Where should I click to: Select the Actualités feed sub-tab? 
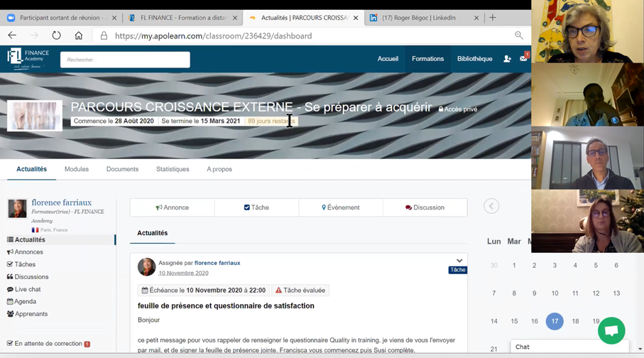pos(153,233)
